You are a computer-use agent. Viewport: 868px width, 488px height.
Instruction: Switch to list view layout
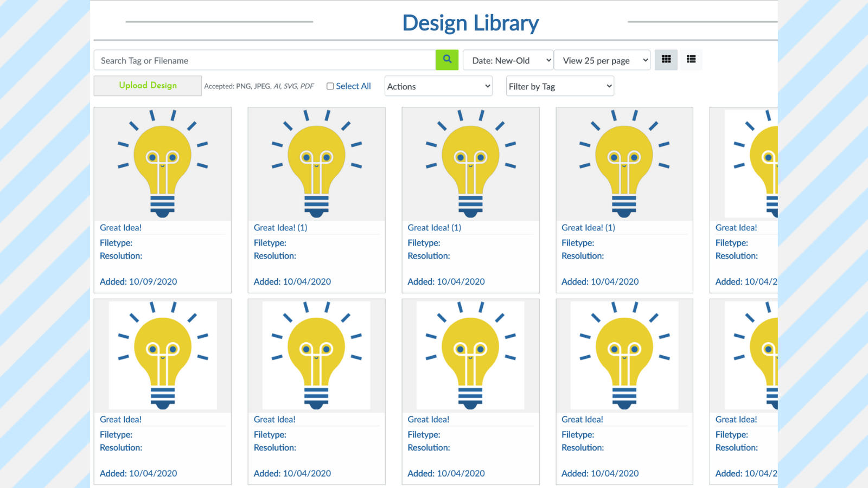click(691, 60)
